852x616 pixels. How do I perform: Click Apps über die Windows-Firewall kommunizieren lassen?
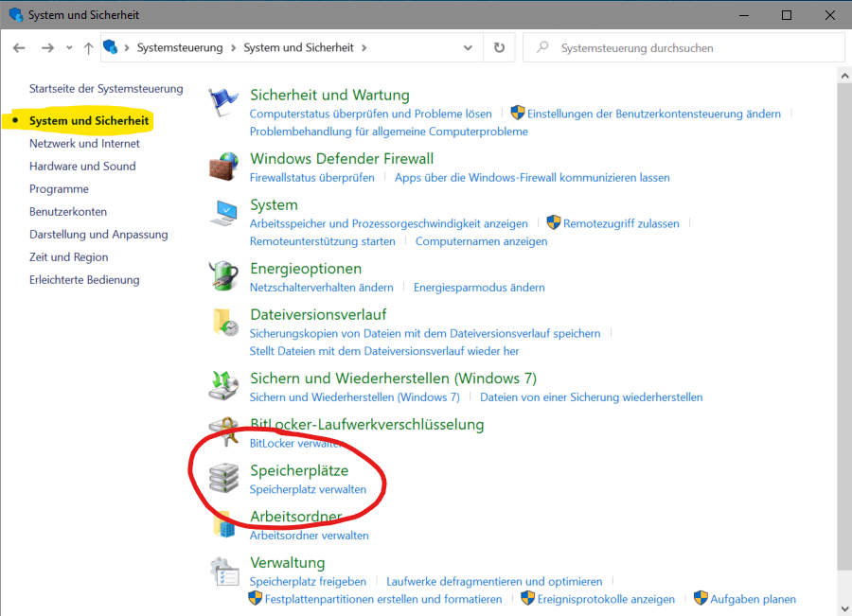[x=532, y=178]
